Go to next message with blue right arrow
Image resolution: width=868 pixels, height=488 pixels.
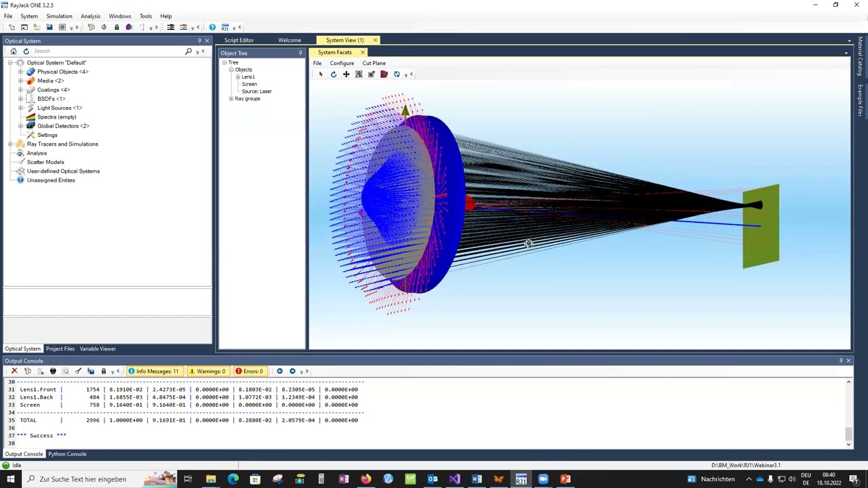292,371
